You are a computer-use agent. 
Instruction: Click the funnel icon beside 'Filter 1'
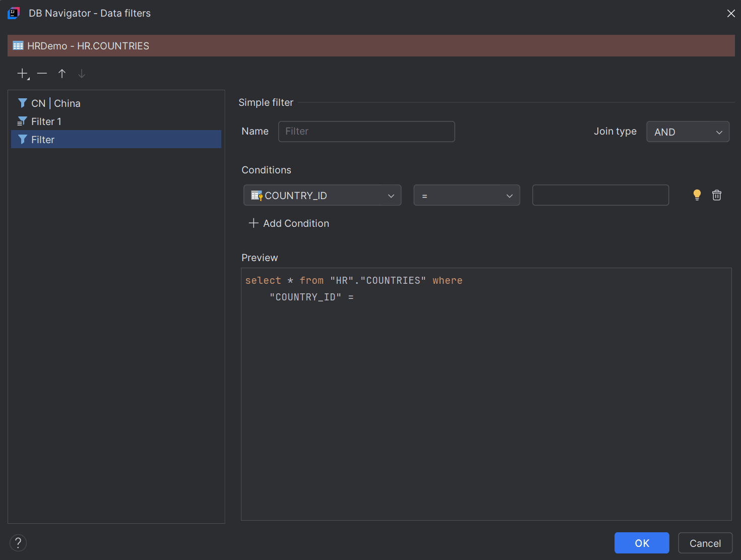pos(22,121)
